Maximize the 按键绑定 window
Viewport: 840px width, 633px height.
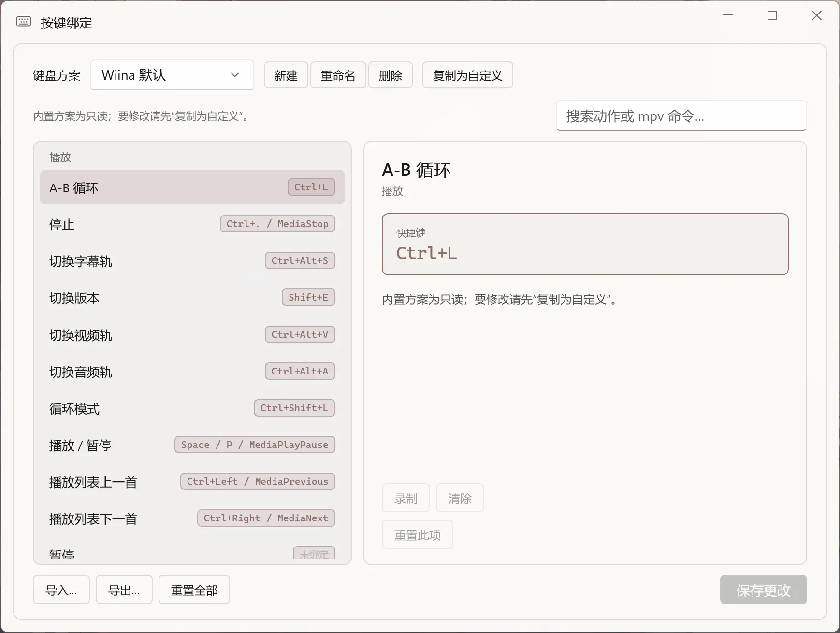(772, 15)
